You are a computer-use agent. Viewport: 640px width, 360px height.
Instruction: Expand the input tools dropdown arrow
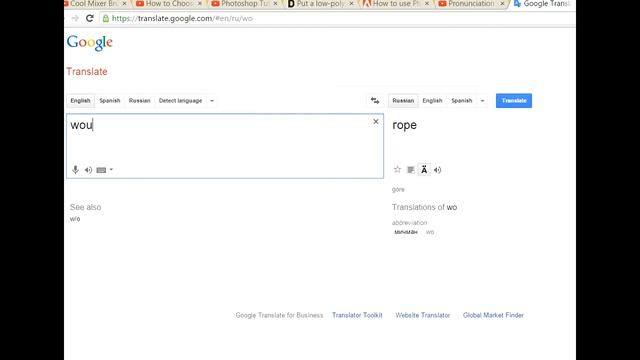[x=111, y=169]
